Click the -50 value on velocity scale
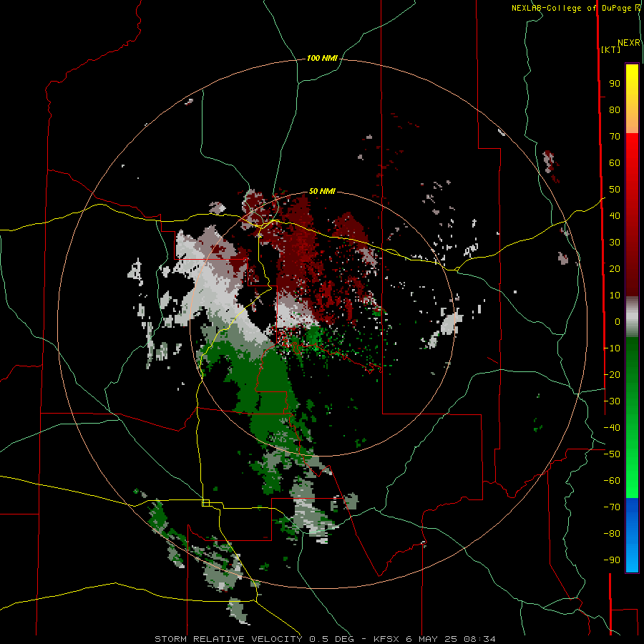The image size is (644, 644). pyautogui.click(x=612, y=454)
